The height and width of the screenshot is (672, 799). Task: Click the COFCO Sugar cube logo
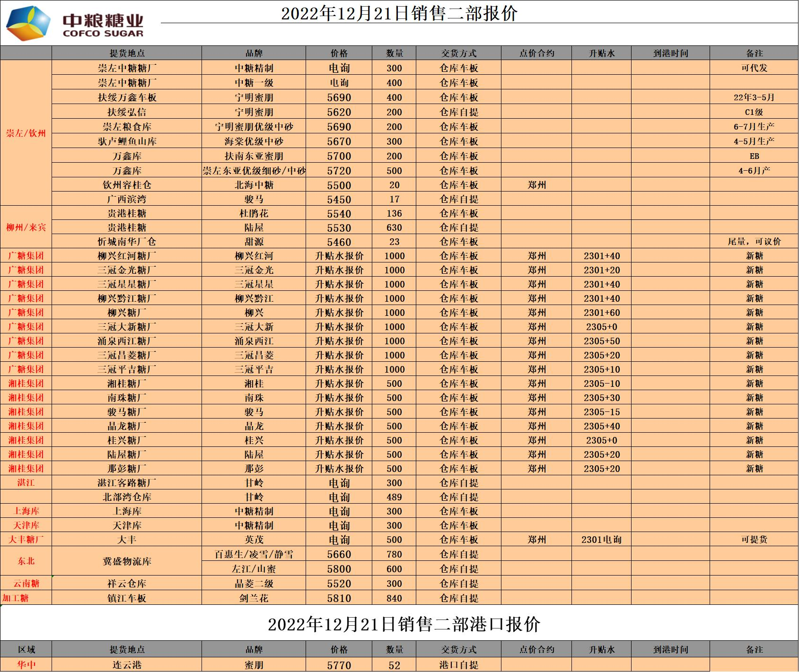pyautogui.click(x=28, y=23)
